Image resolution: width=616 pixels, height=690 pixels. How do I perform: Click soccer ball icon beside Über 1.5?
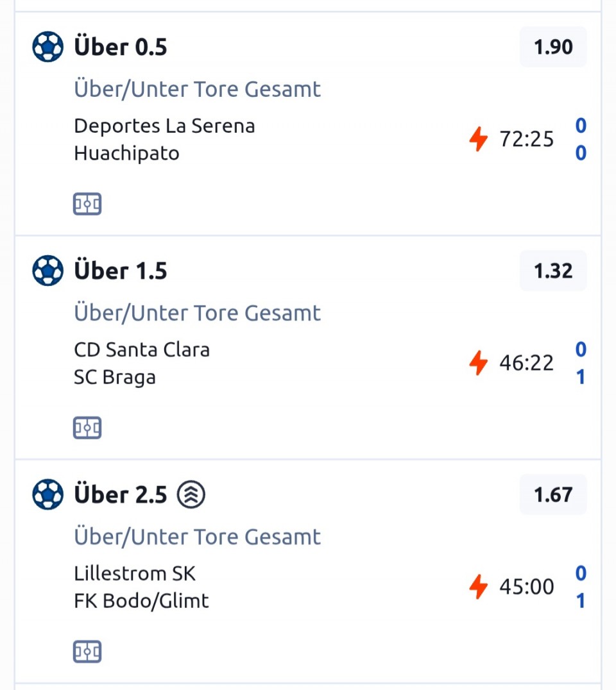(x=47, y=271)
